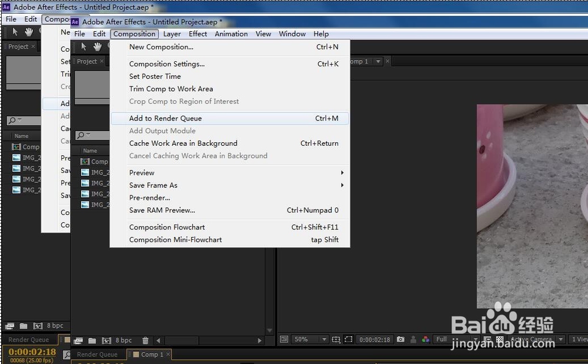Click composition preview image in viewer

tap(532, 206)
